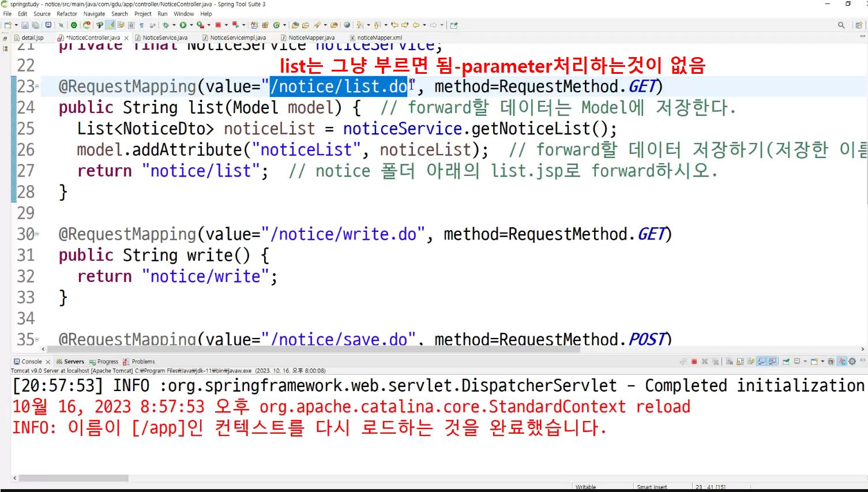Open the Window menu
This screenshot has width=868, height=492.
click(184, 14)
